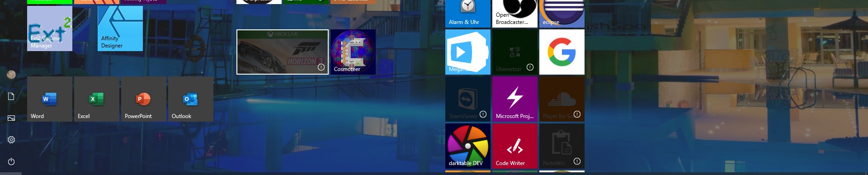
Task: Open the Alarm & Uhr tile
Action: pos(468,14)
